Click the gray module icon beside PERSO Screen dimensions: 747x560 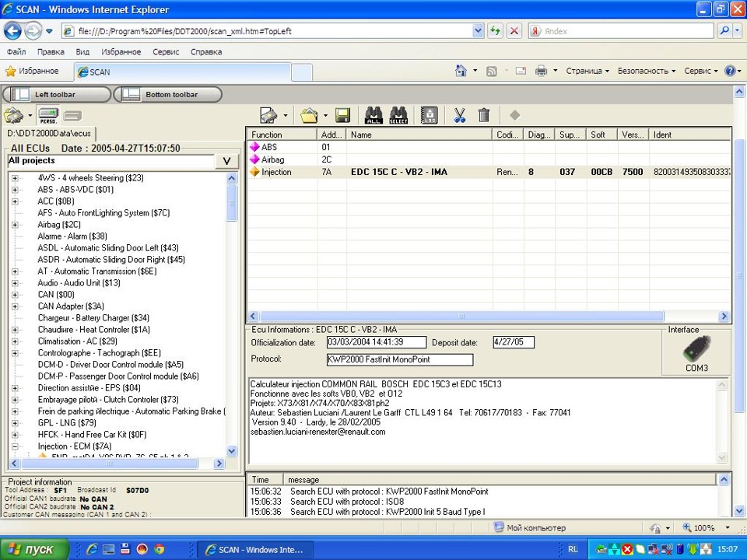tap(72, 116)
